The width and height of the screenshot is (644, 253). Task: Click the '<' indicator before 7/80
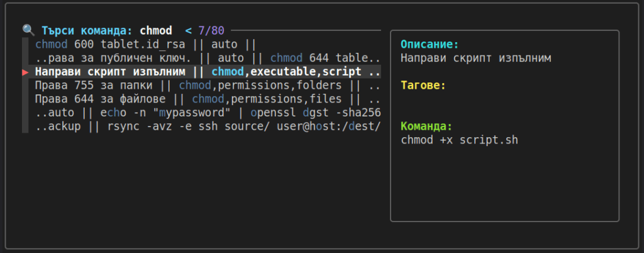point(188,30)
